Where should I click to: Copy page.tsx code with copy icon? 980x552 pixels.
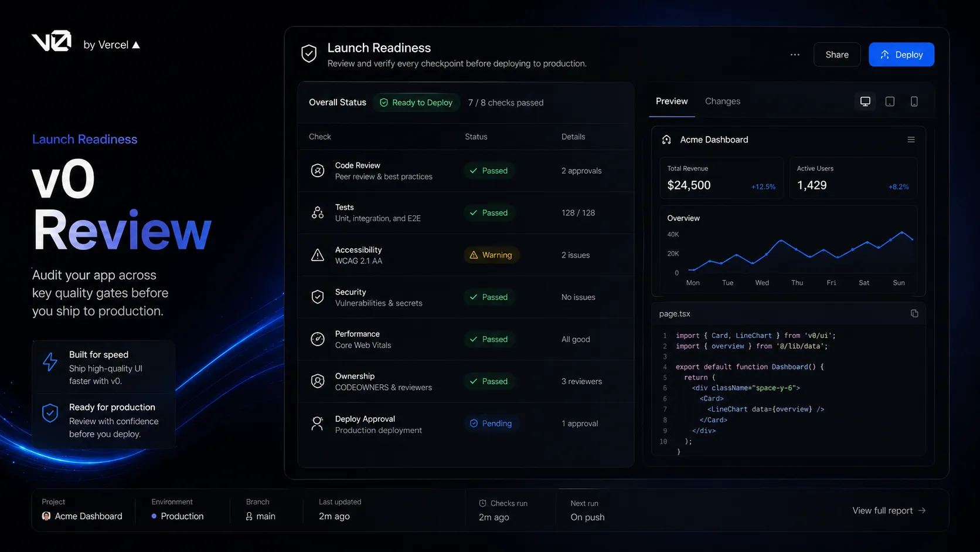point(914,314)
